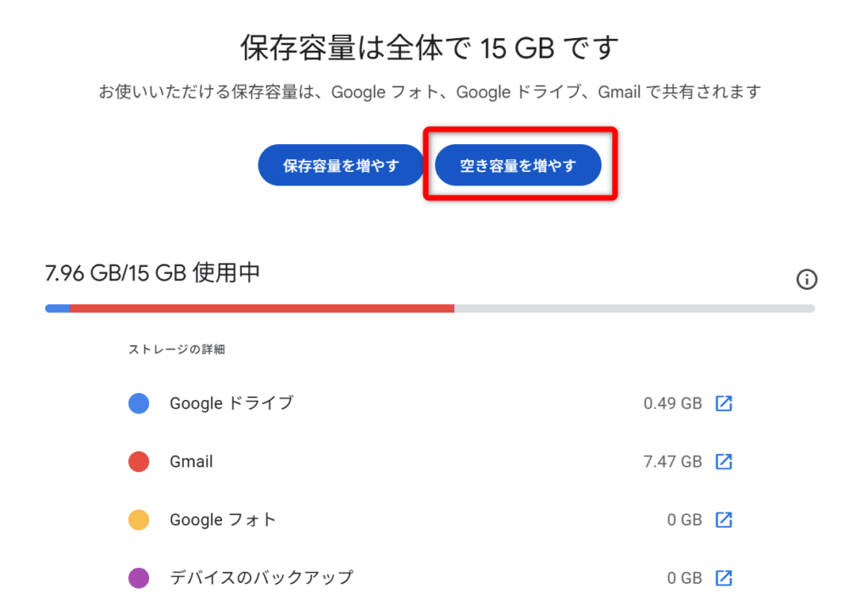Click the red Gmail segment of storage bar
The width and height of the screenshot is (868, 610).
coord(262,308)
